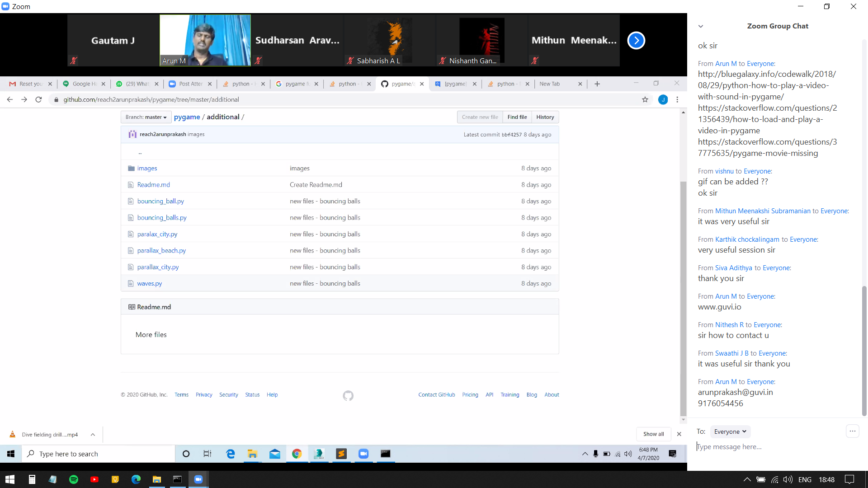Open Zoom app from inner taskbar

pos(363,454)
